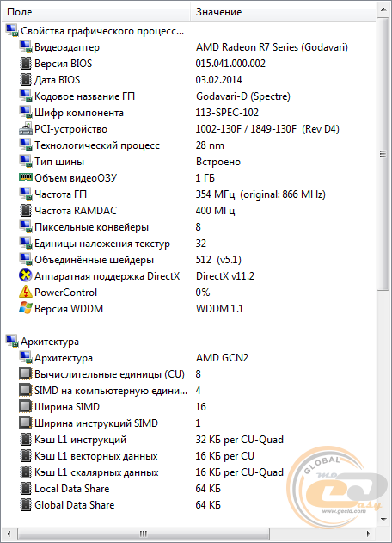Click the vertical scrollbar down arrow
392x543 pixels.
(x=383, y=519)
